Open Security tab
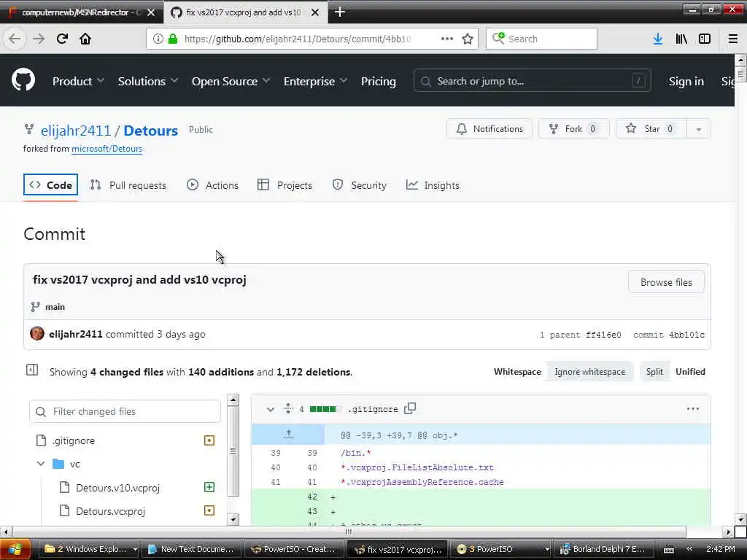The width and height of the screenshot is (747, 560). pos(359,184)
